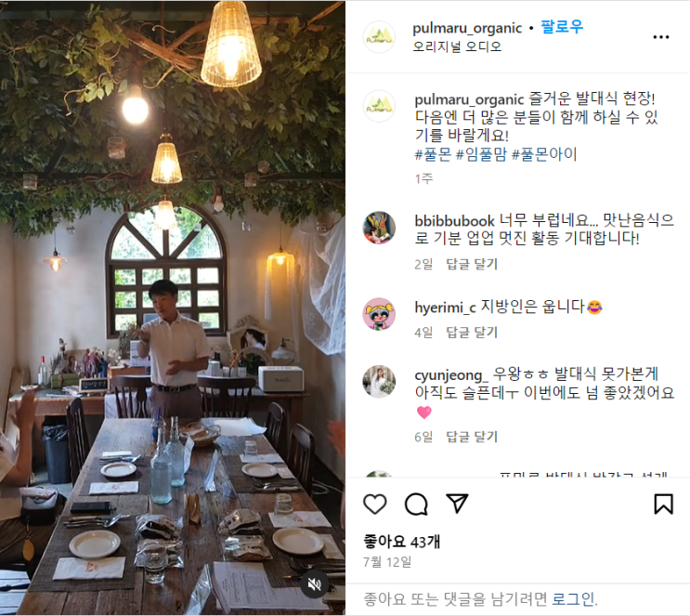Viewport: 690px width, 616px height.
Task: Open more options three-dot menu
Action: [x=661, y=37]
